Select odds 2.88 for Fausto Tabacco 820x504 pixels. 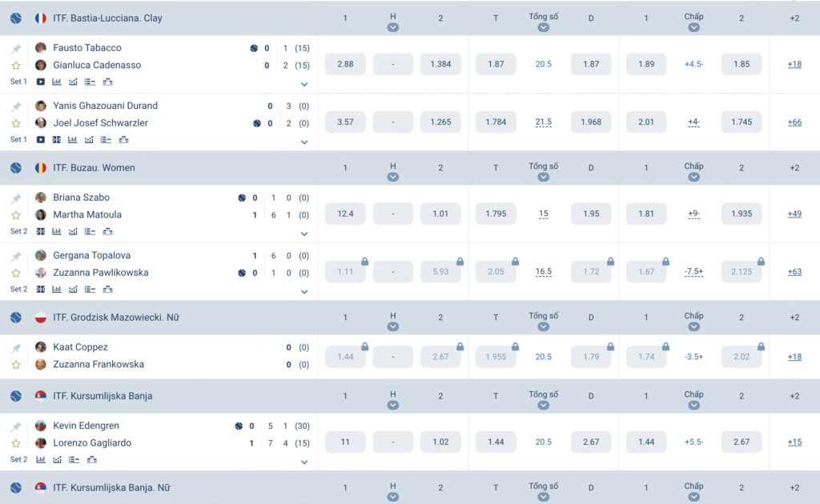(x=345, y=64)
